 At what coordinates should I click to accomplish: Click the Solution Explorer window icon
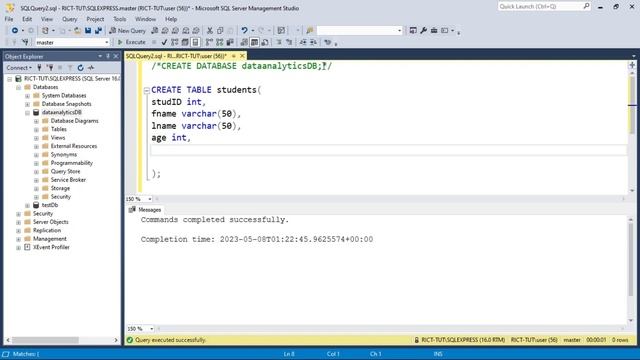click(x=413, y=31)
